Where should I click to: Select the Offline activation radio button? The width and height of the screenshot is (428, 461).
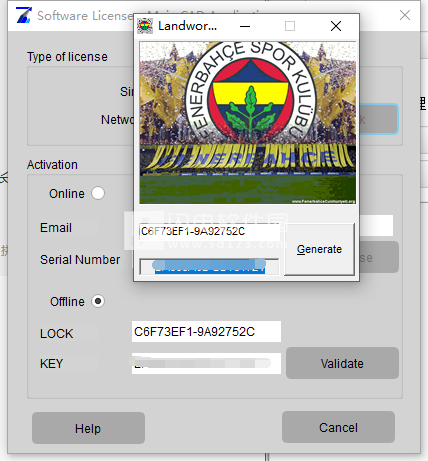point(98,301)
